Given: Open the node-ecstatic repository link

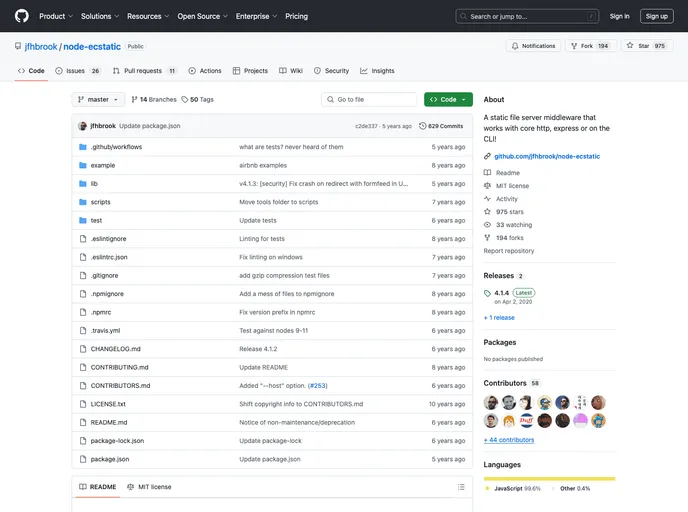Looking at the screenshot, I should click(x=92, y=47).
